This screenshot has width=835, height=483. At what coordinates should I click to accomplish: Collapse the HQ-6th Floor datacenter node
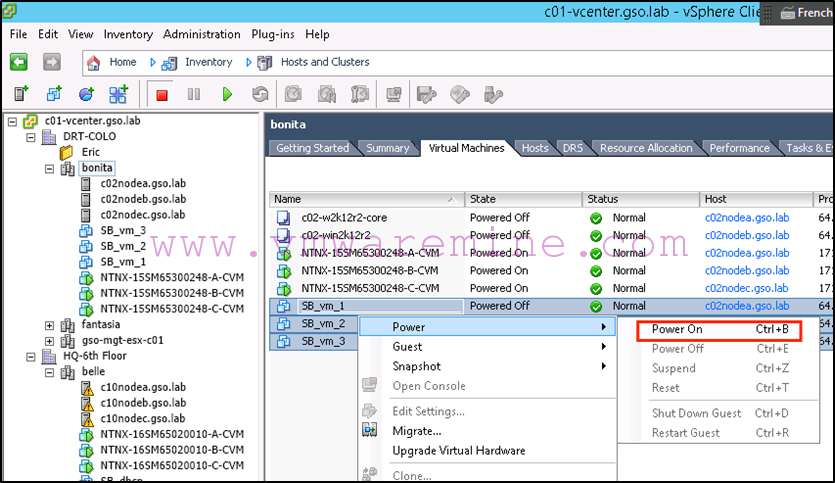(31, 357)
